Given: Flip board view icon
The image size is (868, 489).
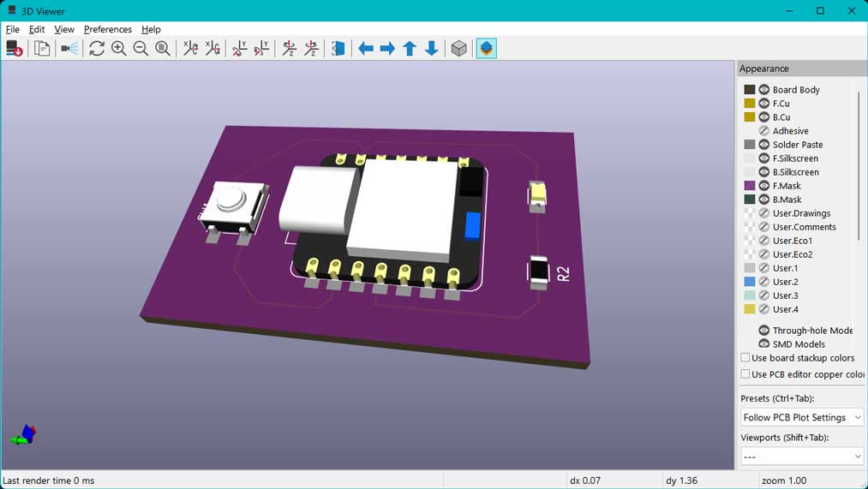Looking at the screenshot, I should point(338,49).
